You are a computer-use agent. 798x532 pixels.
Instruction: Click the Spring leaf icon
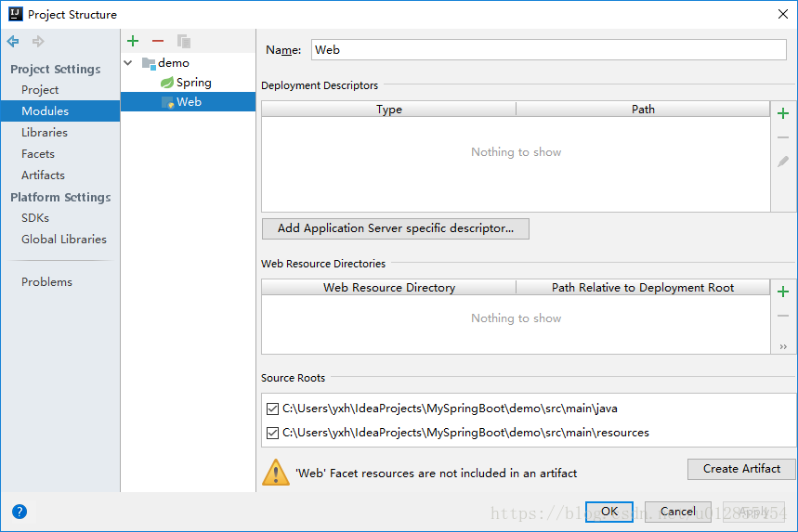coord(167,83)
